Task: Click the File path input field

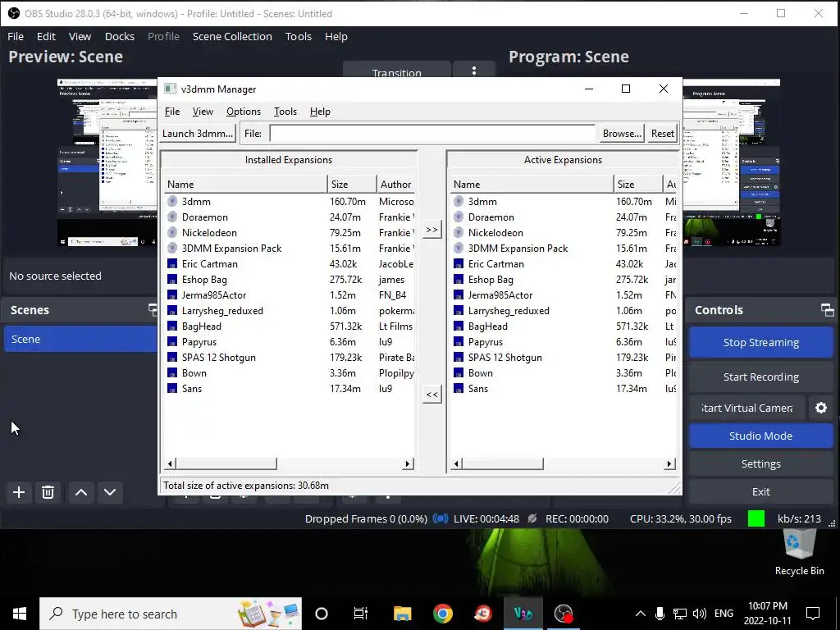Action: (432, 134)
